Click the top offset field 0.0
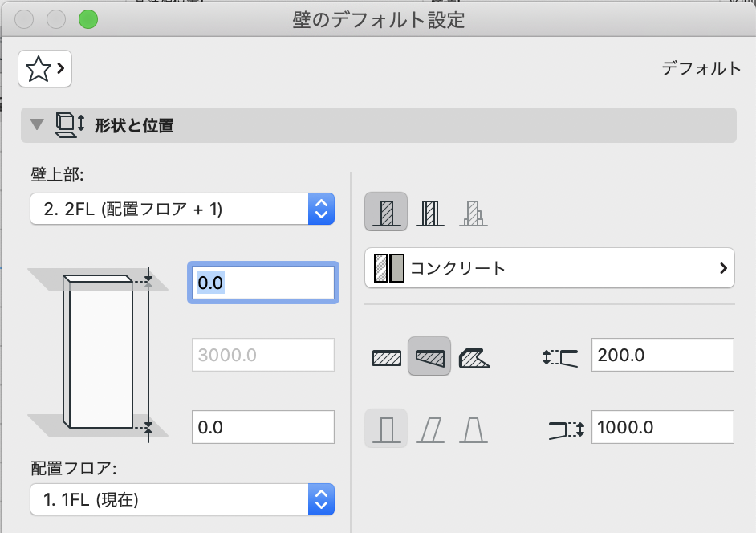 [262, 283]
